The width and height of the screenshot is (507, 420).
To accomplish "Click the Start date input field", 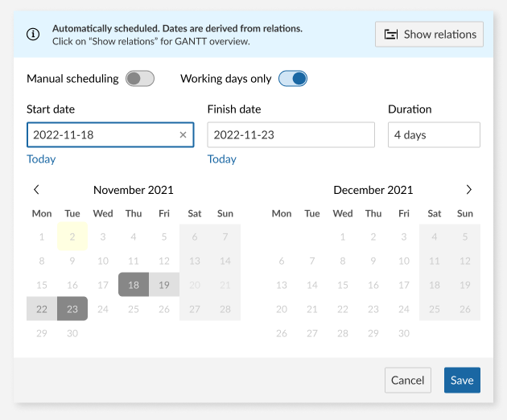I will click(x=101, y=135).
